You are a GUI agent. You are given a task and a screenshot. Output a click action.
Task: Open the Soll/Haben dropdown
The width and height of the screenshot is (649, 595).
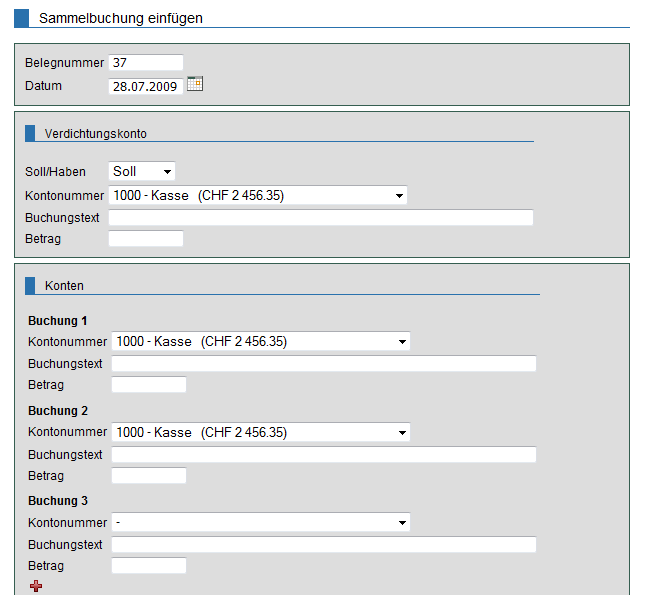click(x=142, y=172)
